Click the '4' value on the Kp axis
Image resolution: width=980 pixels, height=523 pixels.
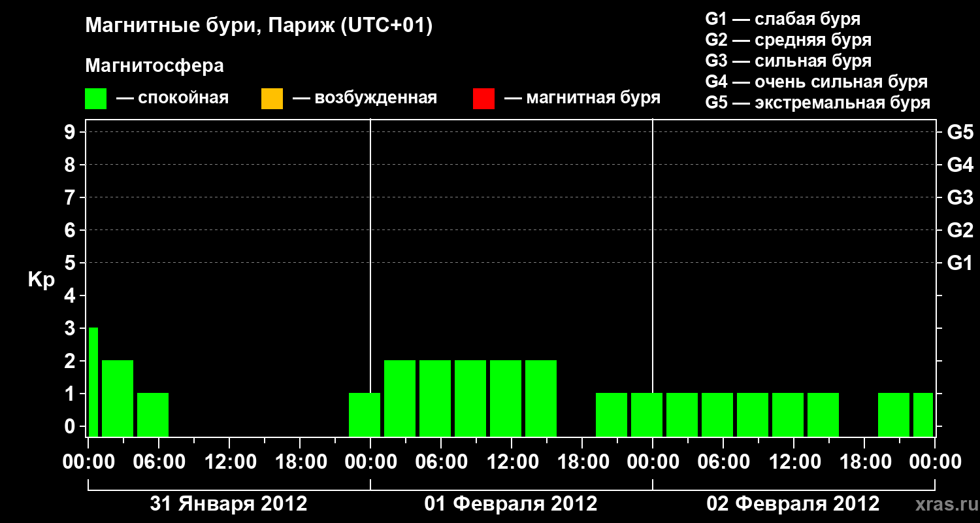[71, 295]
